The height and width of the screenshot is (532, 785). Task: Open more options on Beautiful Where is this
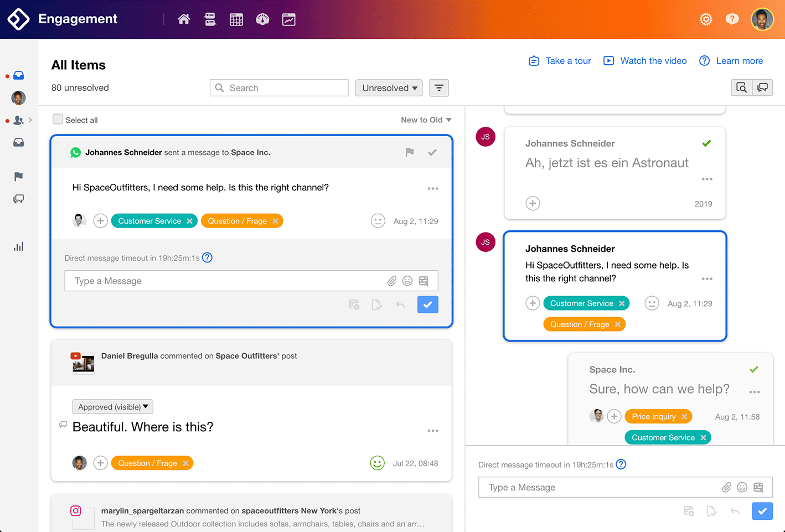(433, 431)
